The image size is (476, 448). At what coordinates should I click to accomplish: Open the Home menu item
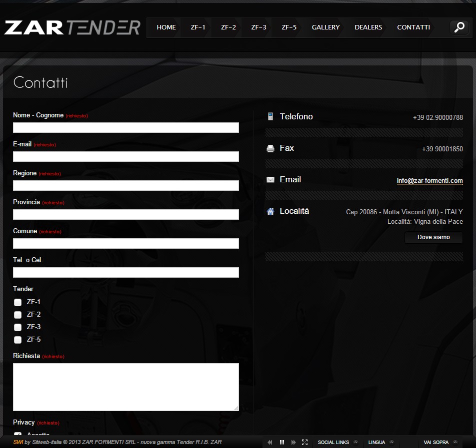(x=166, y=27)
